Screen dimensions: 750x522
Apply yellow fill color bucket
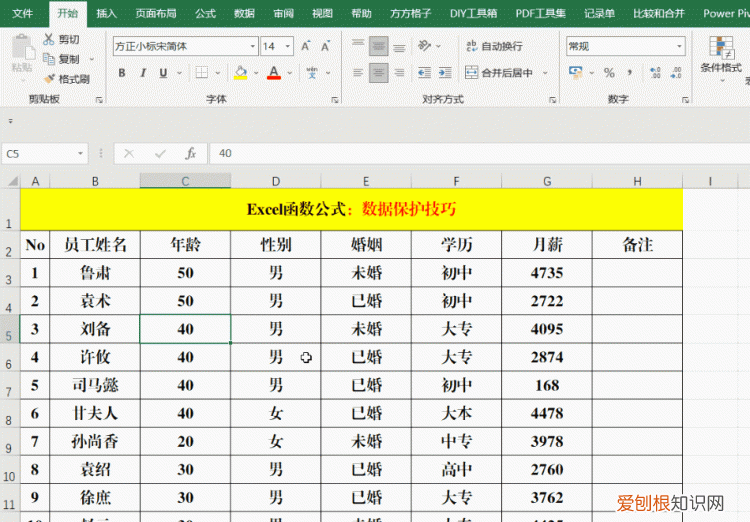click(241, 73)
